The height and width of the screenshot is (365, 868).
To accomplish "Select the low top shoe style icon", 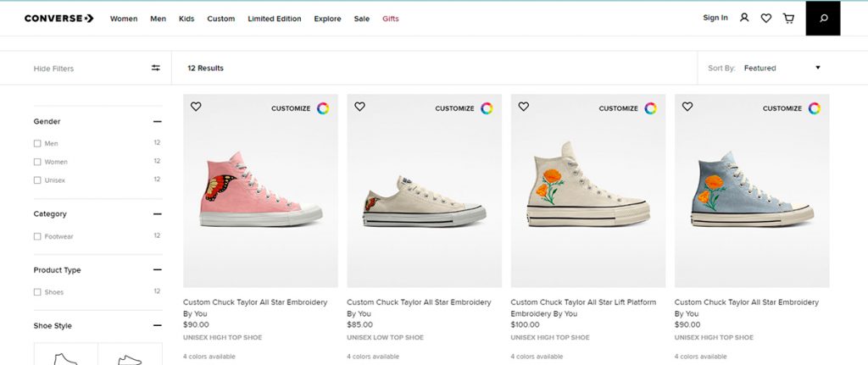I will 130,355.
